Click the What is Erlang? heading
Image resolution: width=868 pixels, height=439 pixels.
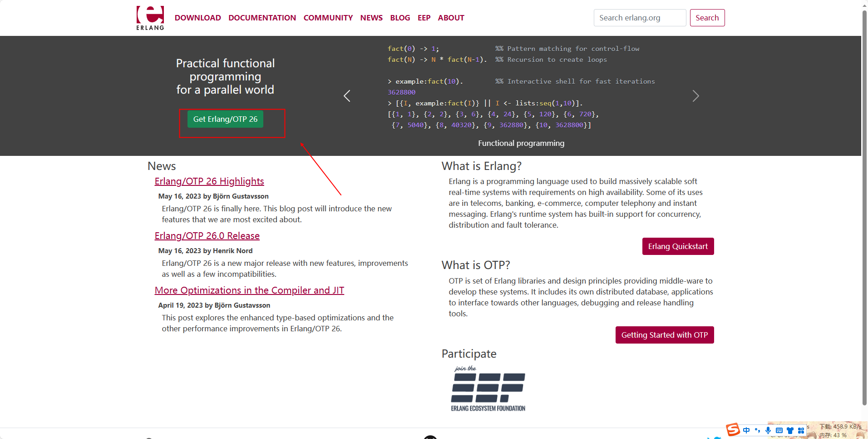click(x=481, y=166)
